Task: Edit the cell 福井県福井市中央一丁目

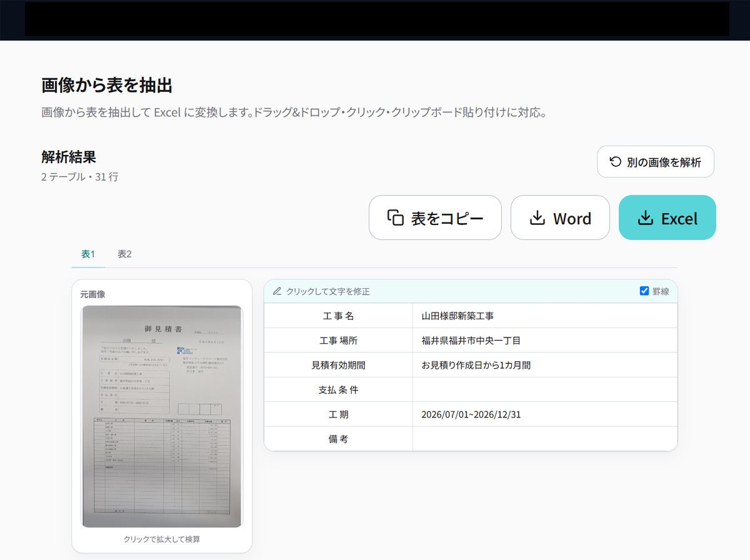Action: pyautogui.click(x=545, y=341)
